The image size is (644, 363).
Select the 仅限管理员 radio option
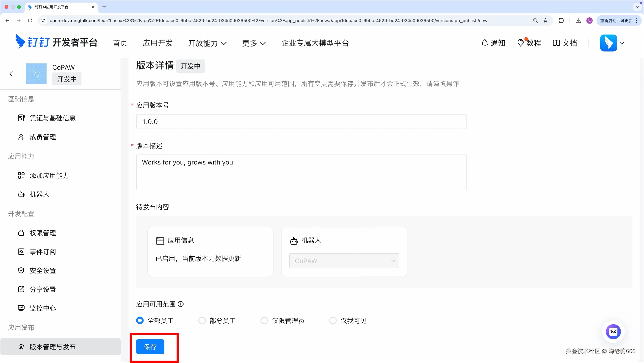click(264, 320)
